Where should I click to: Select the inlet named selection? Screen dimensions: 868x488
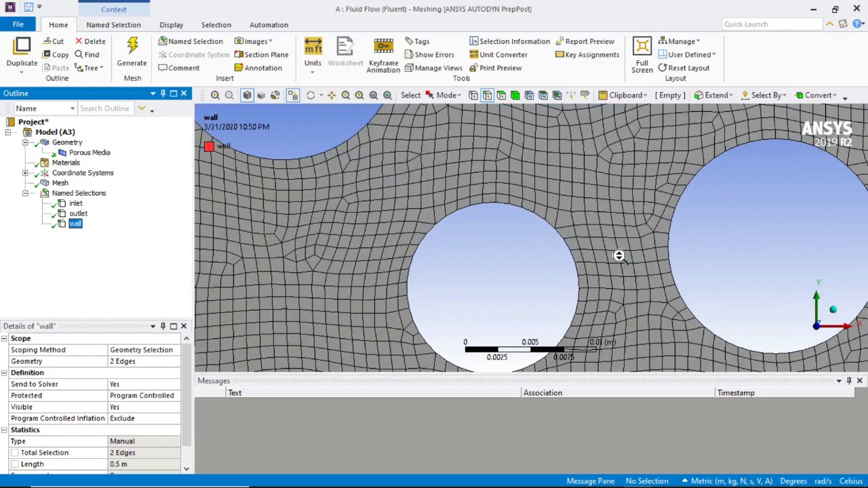(75, 203)
